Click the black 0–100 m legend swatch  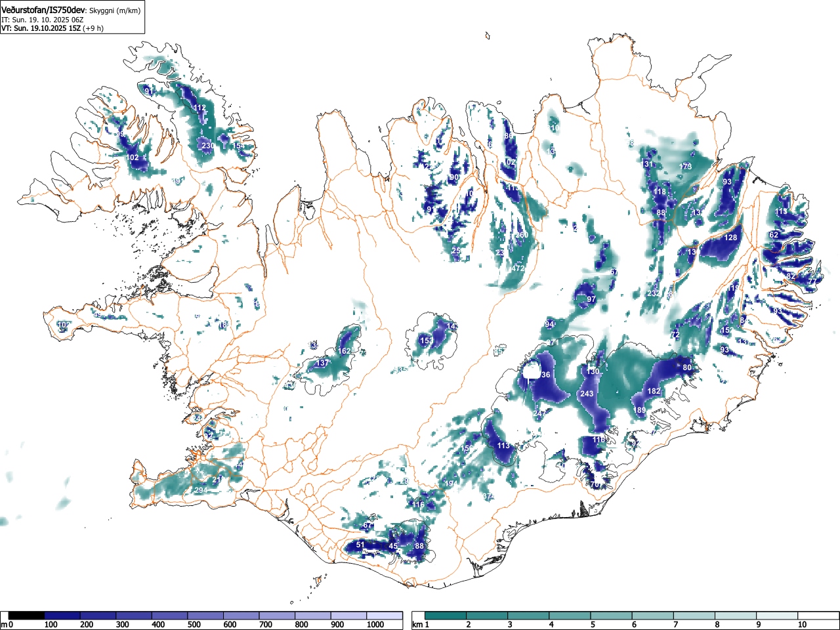[26, 616]
